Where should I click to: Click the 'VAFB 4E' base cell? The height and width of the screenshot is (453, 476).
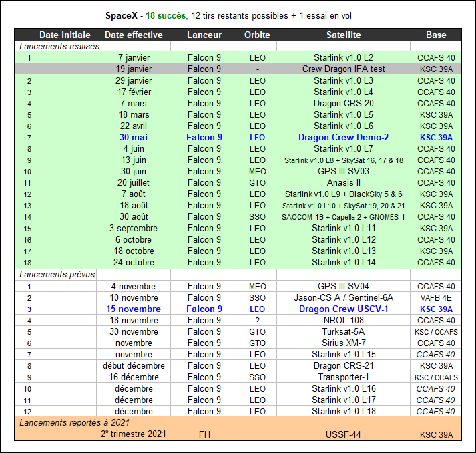(x=436, y=298)
